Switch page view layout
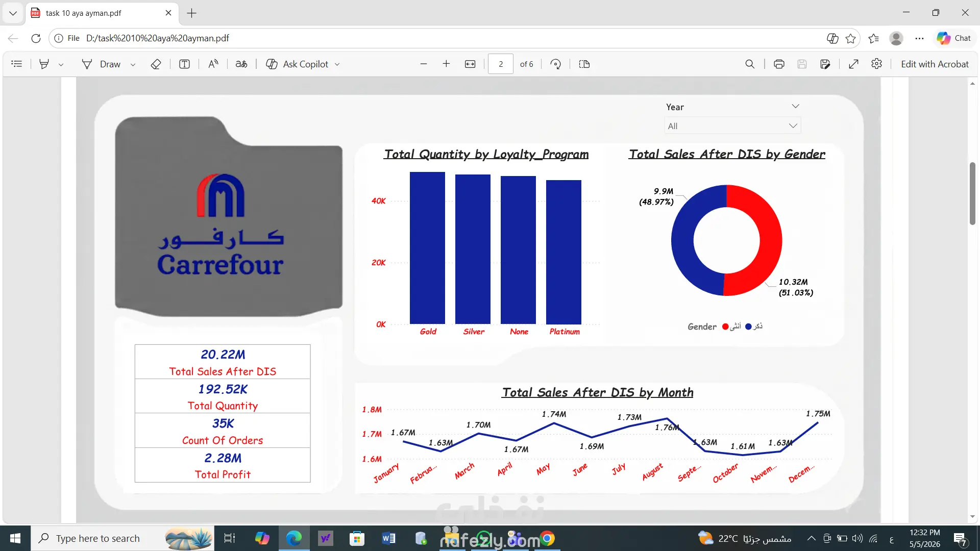The width and height of the screenshot is (980, 551). click(584, 64)
